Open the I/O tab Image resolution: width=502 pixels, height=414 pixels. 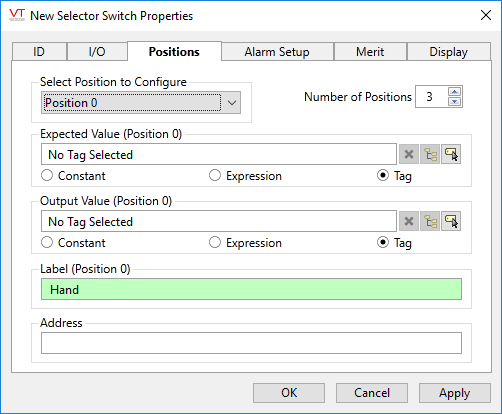tap(97, 52)
